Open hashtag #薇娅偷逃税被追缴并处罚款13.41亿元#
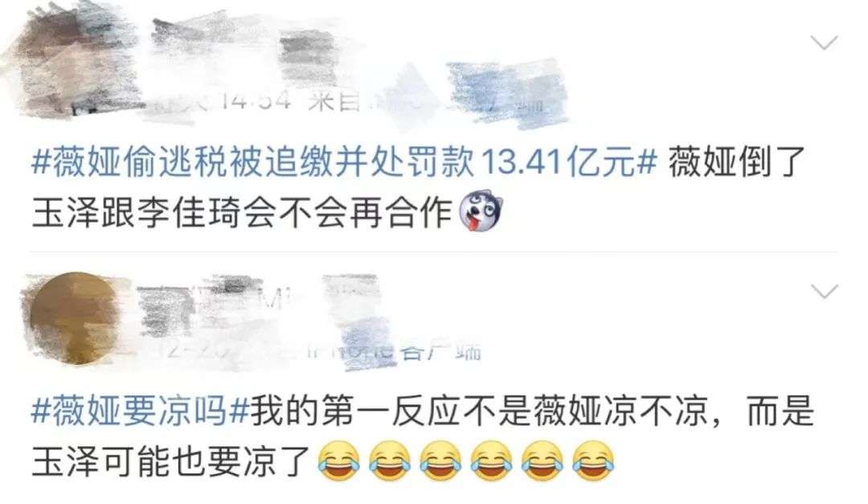The image size is (868, 504). pyautogui.click(x=344, y=162)
